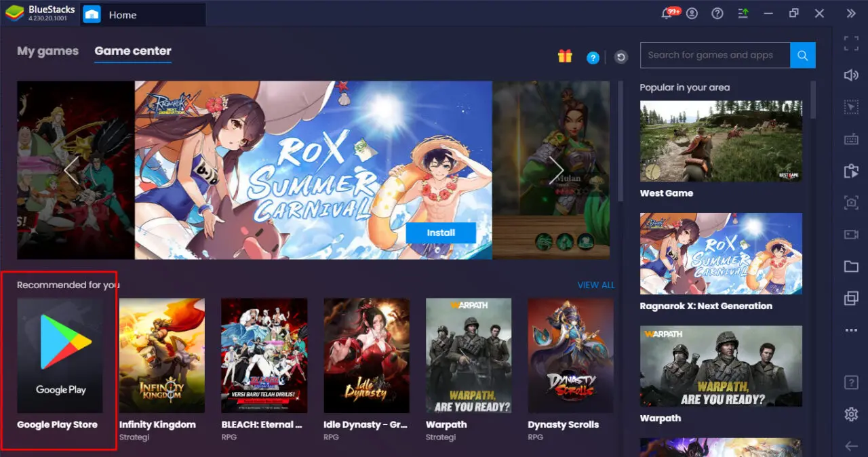Click the ROX Summer Carnival banner image

(313, 170)
